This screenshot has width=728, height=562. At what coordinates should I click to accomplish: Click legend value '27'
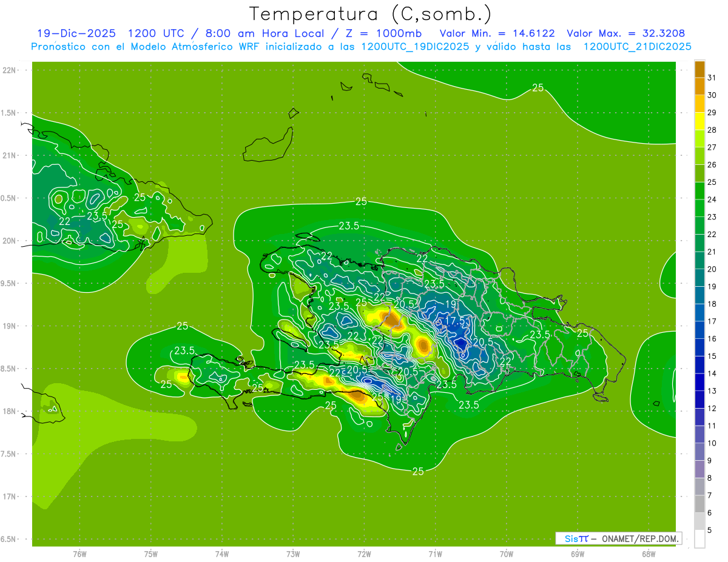coord(712,147)
